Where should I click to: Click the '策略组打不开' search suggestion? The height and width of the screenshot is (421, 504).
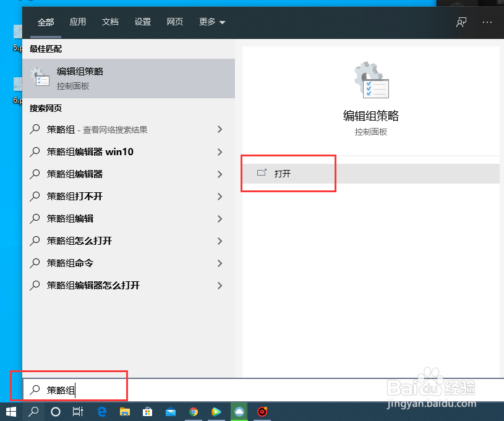tap(74, 196)
